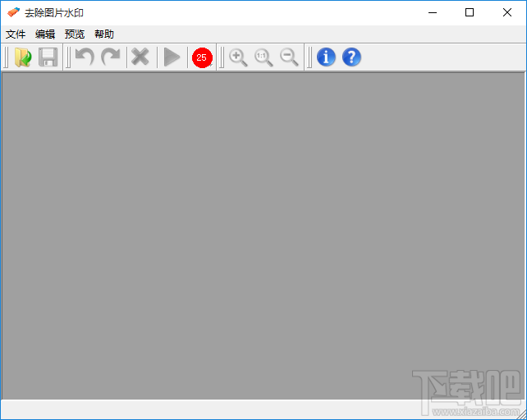Click the eraser app icon in title bar
The image size is (527, 420).
tap(13, 12)
